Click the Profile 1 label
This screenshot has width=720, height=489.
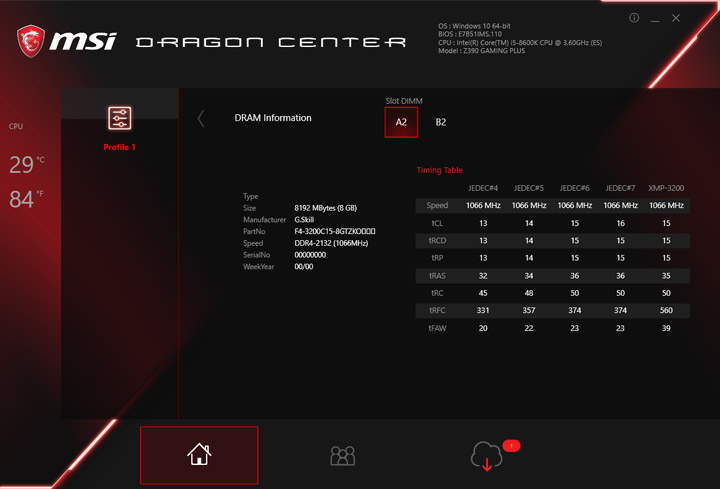(119, 147)
